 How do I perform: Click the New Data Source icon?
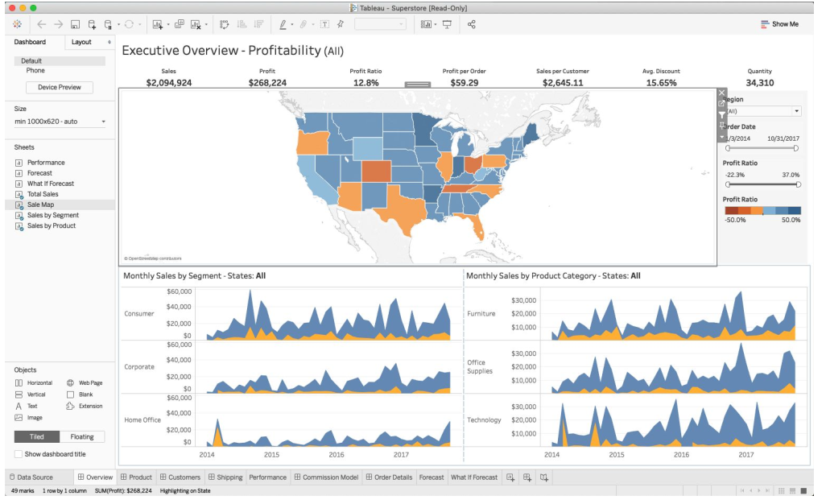click(93, 24)
